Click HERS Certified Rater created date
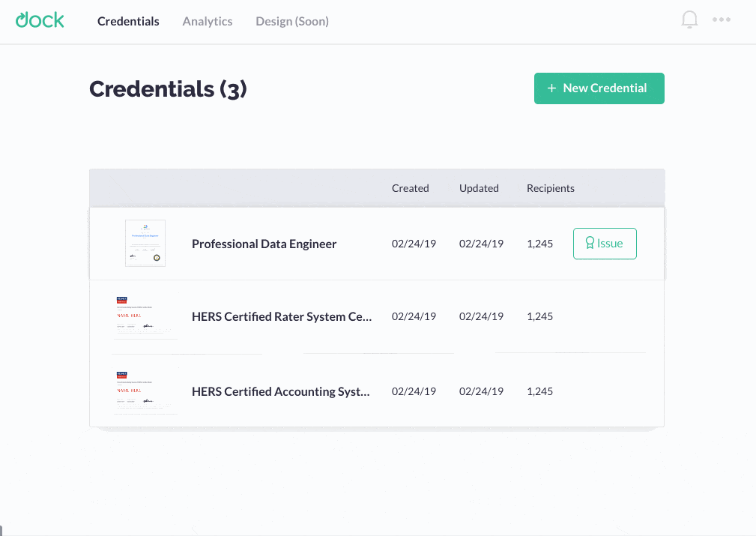Image resolution: width=756 pixels, height=536 pixels. [x=414, y=316]
